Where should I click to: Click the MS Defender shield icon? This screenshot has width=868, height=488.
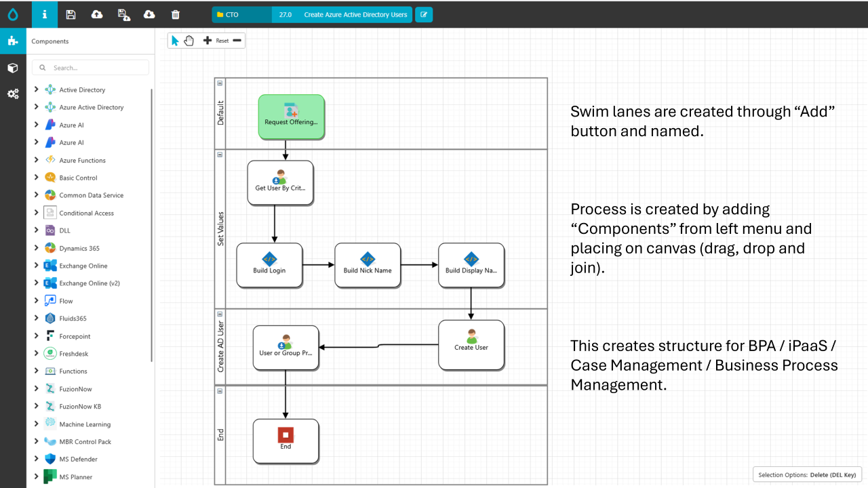click(50, 460)
